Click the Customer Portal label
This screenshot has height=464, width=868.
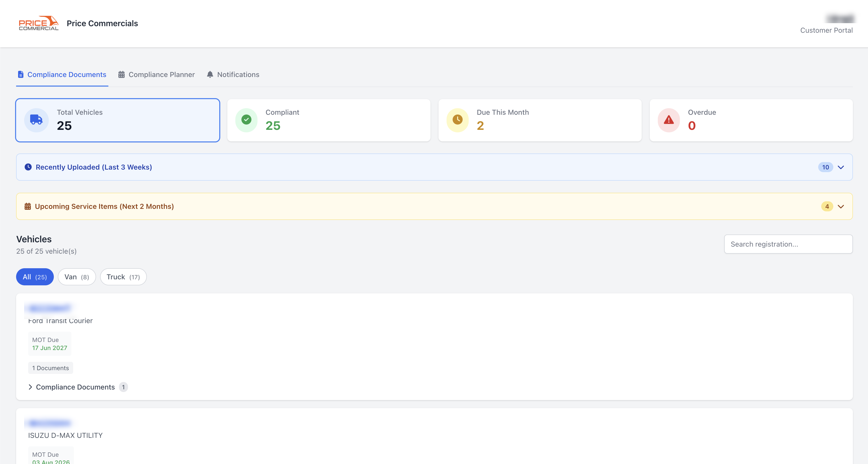click(827, 30)
